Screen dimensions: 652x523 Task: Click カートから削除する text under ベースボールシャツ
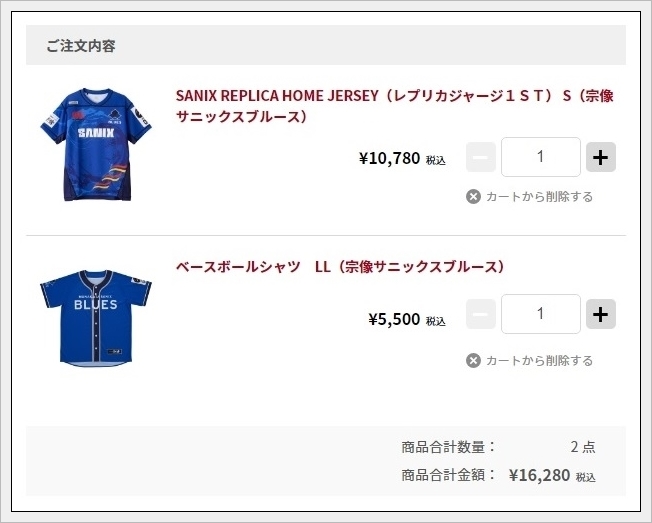[539, 360]
